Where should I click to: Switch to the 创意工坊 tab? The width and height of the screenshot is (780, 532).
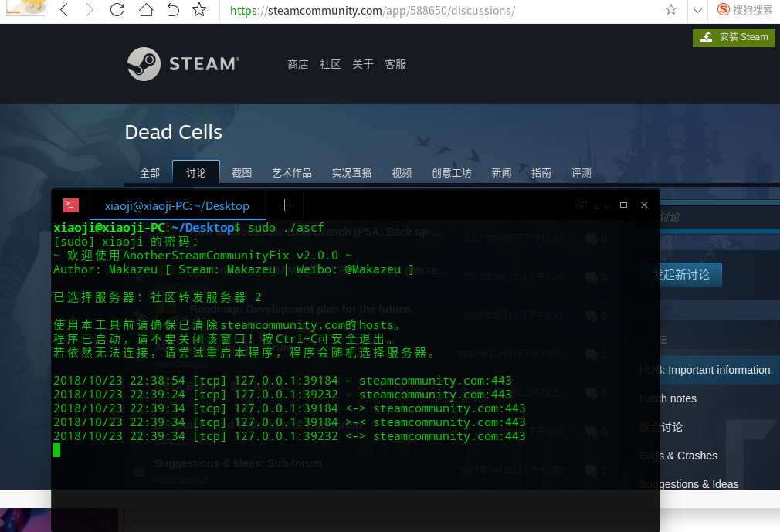tap(452, 173)
